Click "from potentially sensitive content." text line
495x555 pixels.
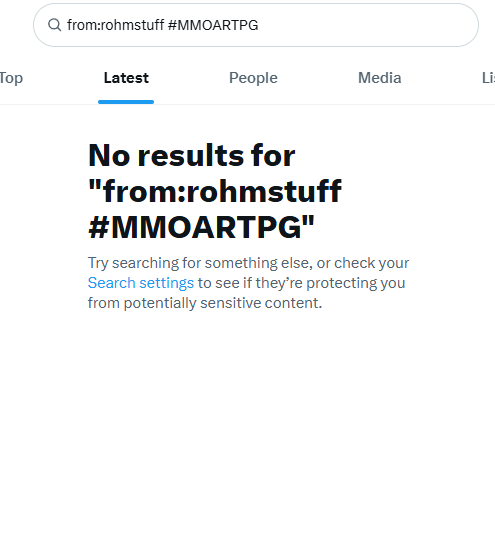tap(205, 303)
